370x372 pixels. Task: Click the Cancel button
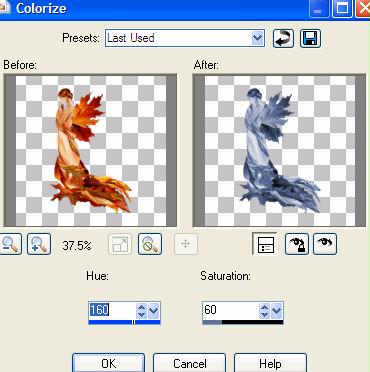pos(189,363)
